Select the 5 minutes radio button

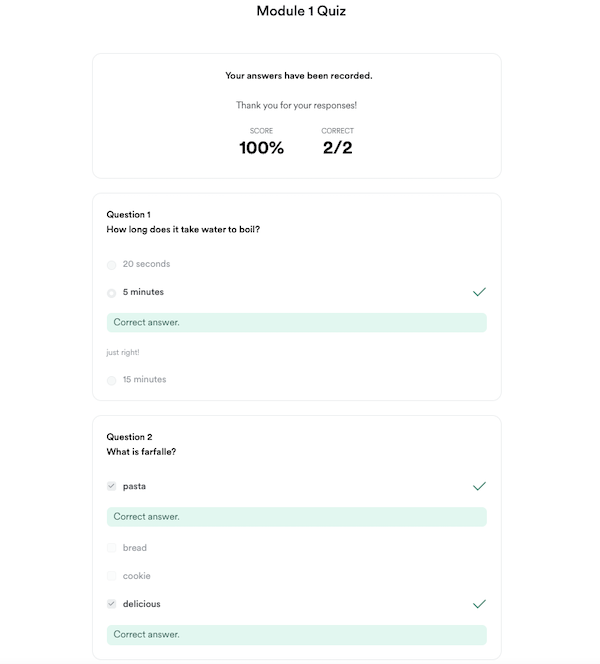111,293
